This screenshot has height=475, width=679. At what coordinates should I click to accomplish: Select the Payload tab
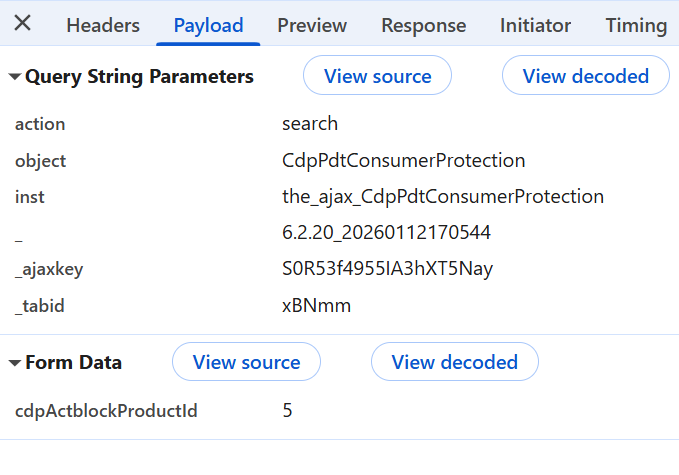pos(208,26)
